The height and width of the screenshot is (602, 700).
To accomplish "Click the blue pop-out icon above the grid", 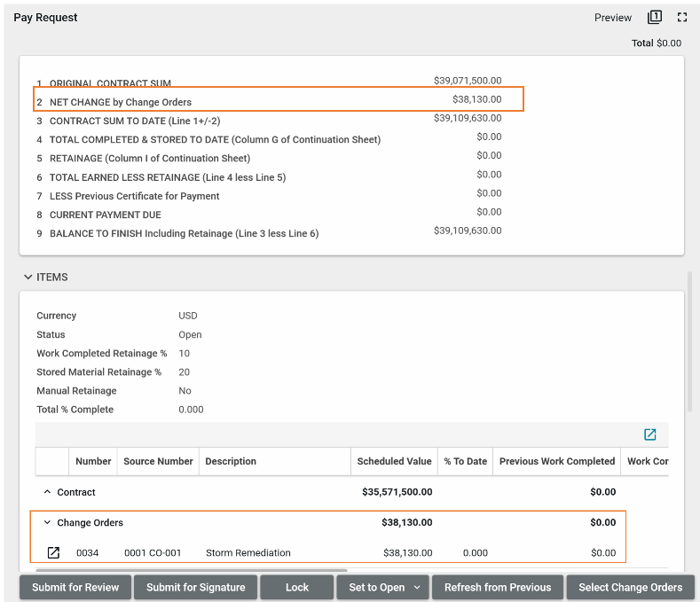I will pyautogui.click(x=649, y=434).
